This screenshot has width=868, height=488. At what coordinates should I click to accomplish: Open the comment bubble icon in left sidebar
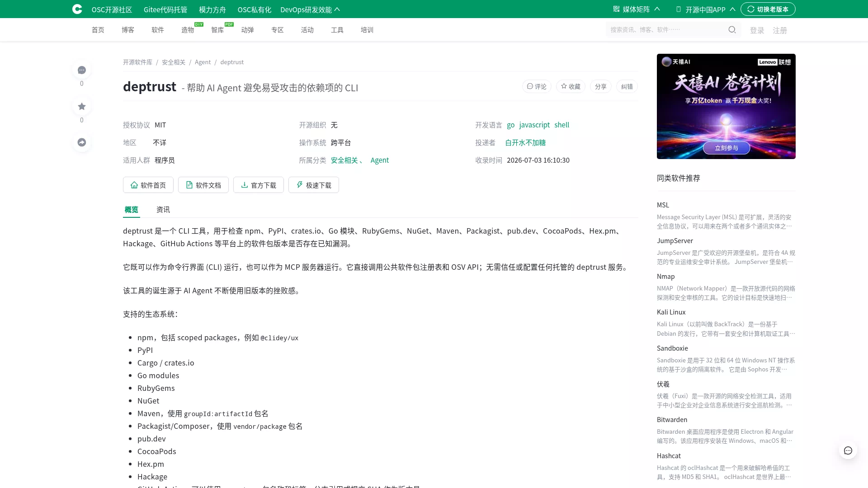(x=82, y=70)
